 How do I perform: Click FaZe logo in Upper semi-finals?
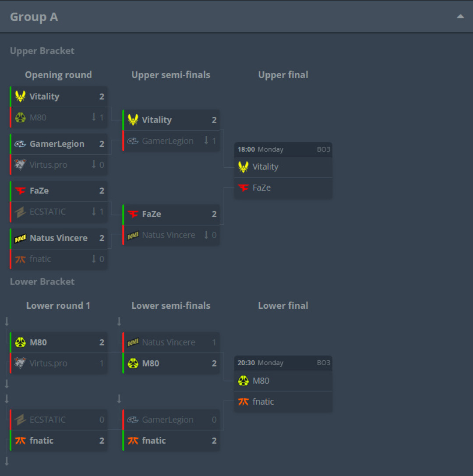coord(133,214)
